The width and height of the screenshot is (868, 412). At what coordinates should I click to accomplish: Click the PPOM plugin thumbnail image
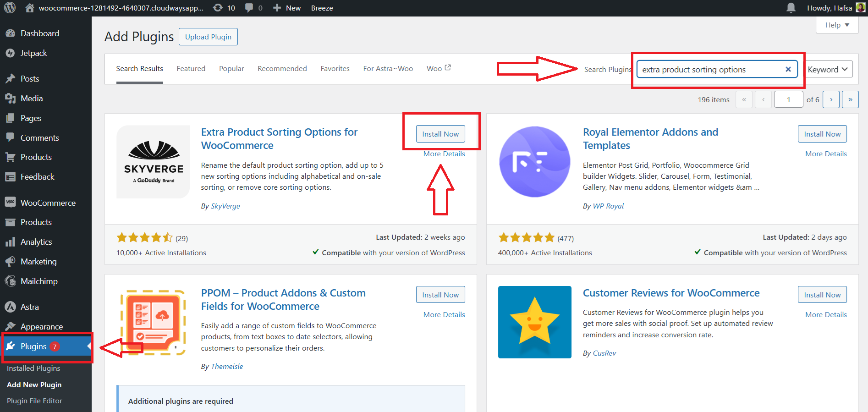pos(153,322)
